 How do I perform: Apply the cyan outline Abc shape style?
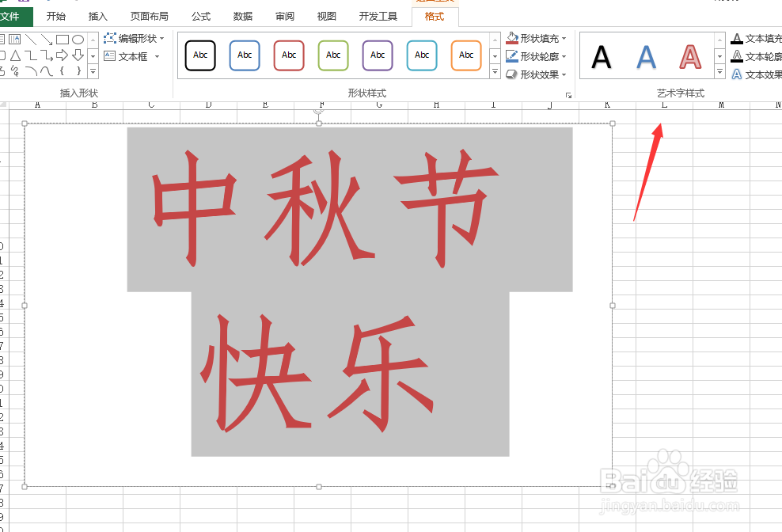[422, 55]
